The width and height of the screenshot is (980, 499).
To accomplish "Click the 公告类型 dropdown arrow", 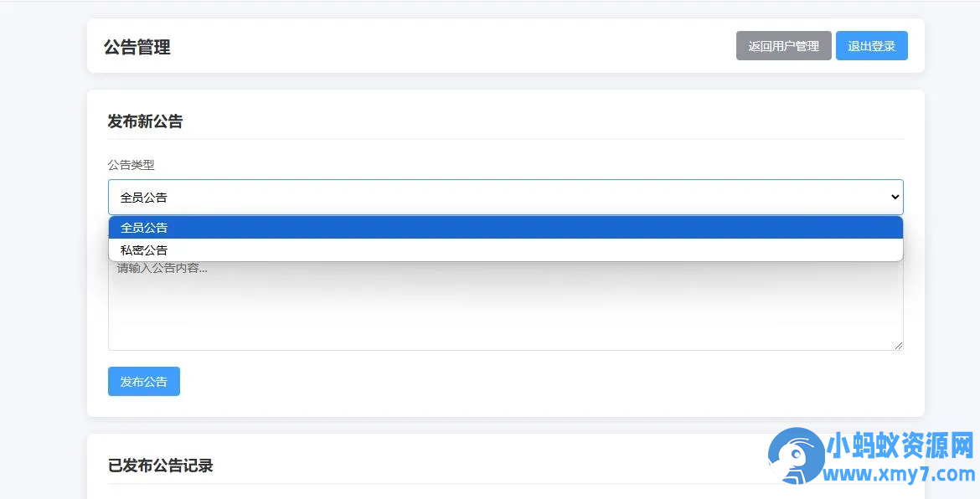I will (x=895, y=197).
